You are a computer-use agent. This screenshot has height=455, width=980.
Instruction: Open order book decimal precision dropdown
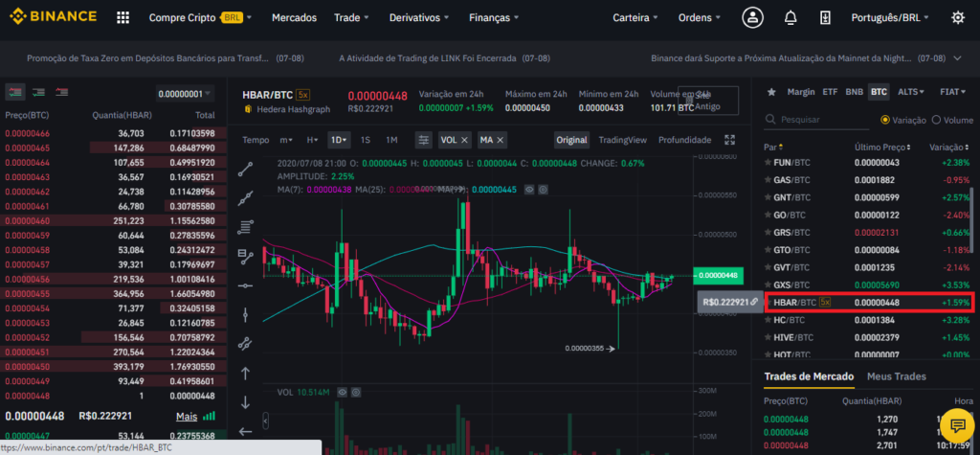(x=185, y=94)
